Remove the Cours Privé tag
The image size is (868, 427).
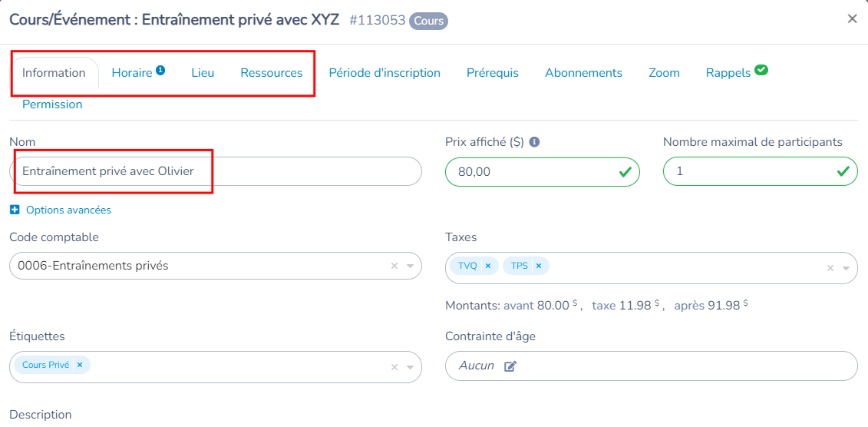[x=79, y=365]
